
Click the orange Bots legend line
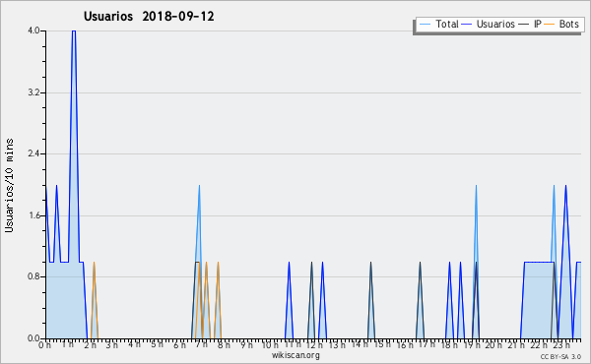(x=550, y=25)
